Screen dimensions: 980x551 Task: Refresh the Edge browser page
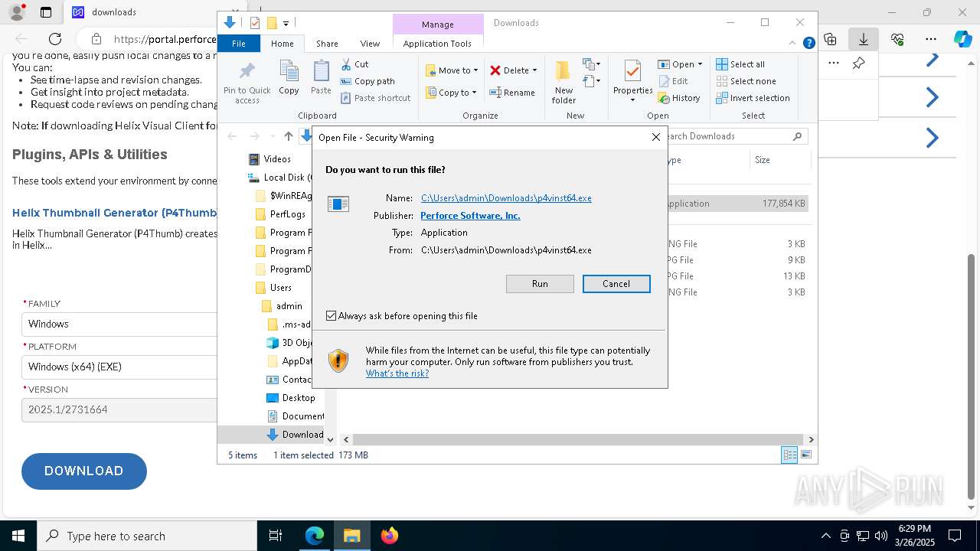(55, 39)
